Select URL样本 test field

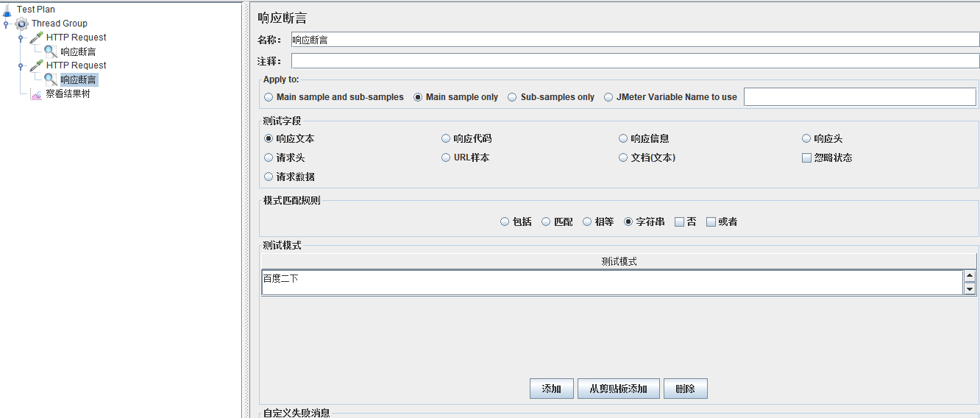tap(466, 157)
